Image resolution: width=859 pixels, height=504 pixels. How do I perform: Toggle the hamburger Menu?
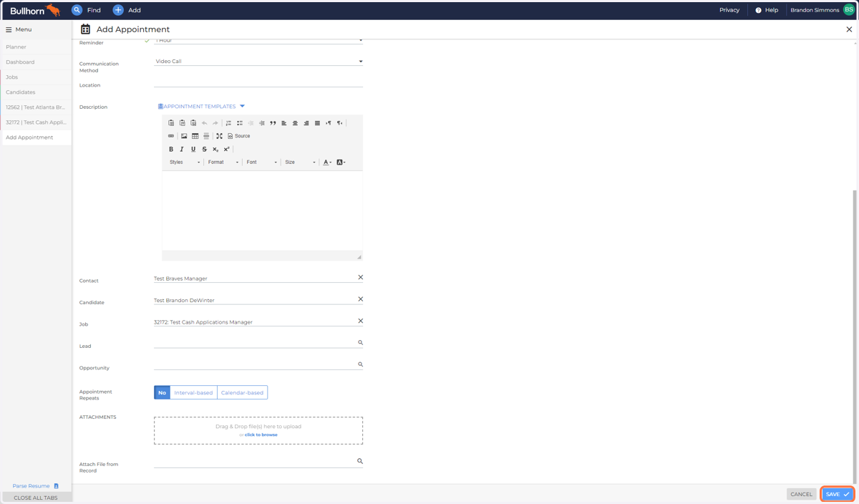[19, 29]
